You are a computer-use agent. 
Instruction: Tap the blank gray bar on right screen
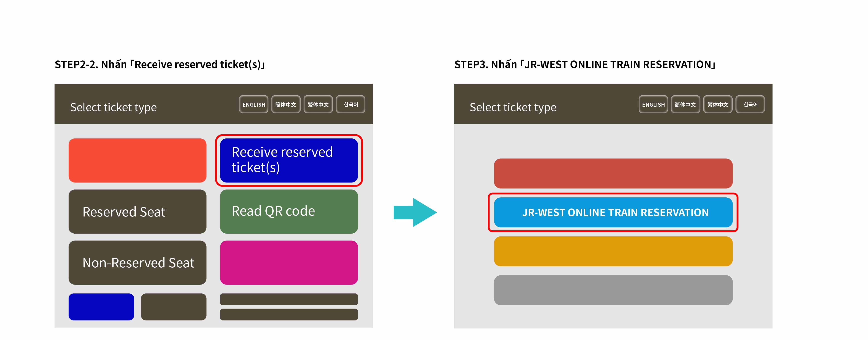[613, 290]
